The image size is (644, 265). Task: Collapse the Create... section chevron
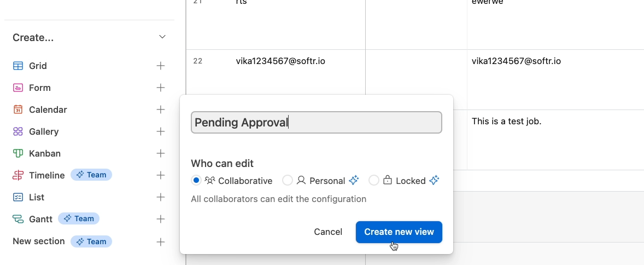click(162, 37)
